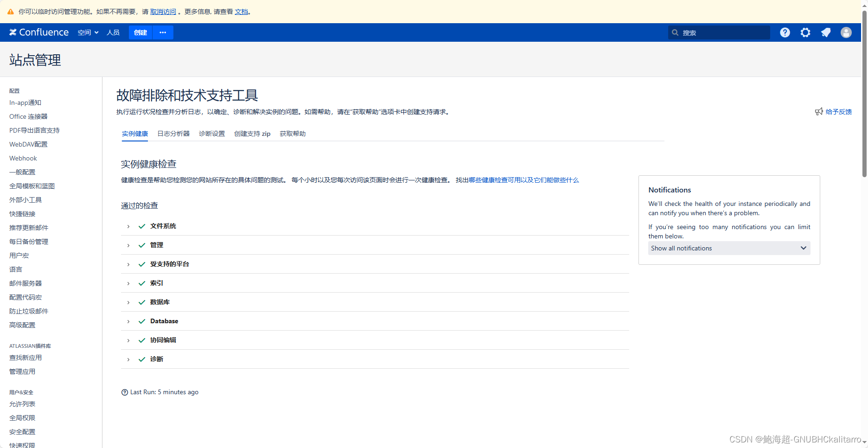Open 管理应用 in the sidebar
Viewport: 868px width, 448px height.
click(22, 371)
